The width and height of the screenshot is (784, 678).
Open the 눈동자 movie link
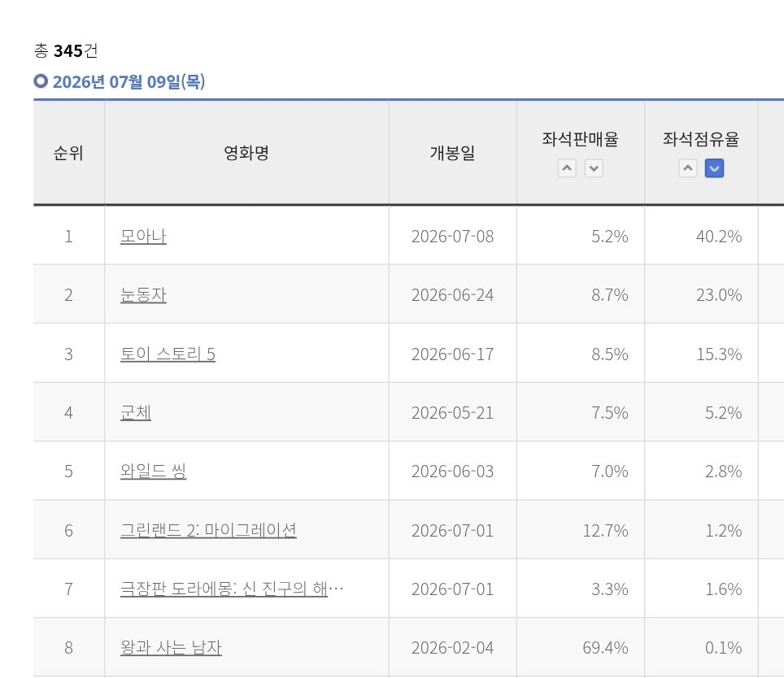[x=143, y=295]
